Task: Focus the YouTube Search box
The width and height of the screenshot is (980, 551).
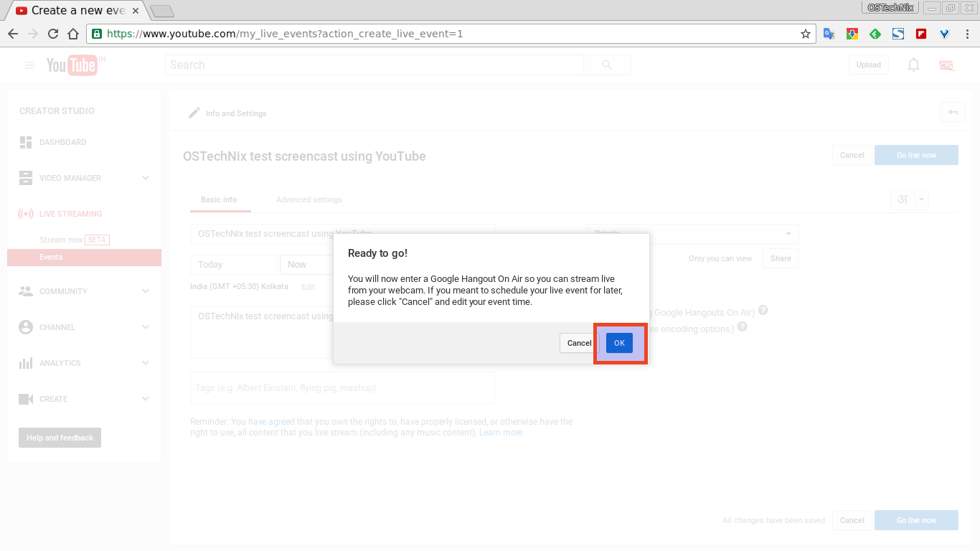Action: (x=374, y=65)
